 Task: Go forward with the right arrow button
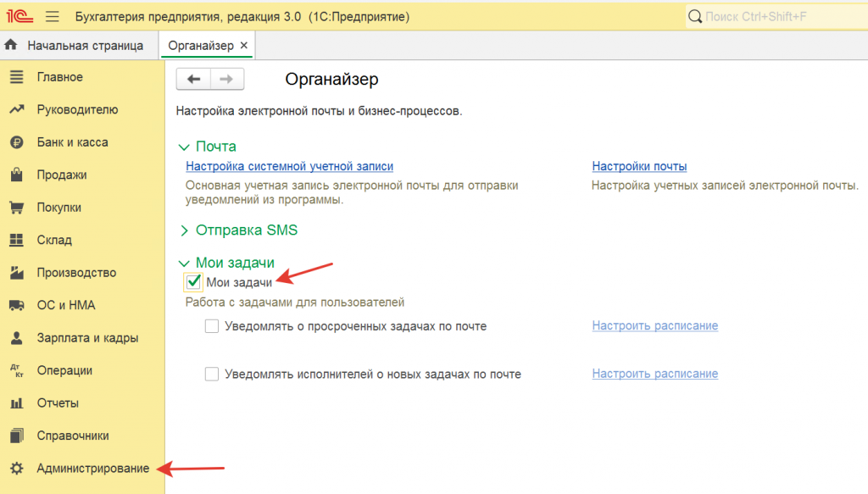(x=226, y=79)
